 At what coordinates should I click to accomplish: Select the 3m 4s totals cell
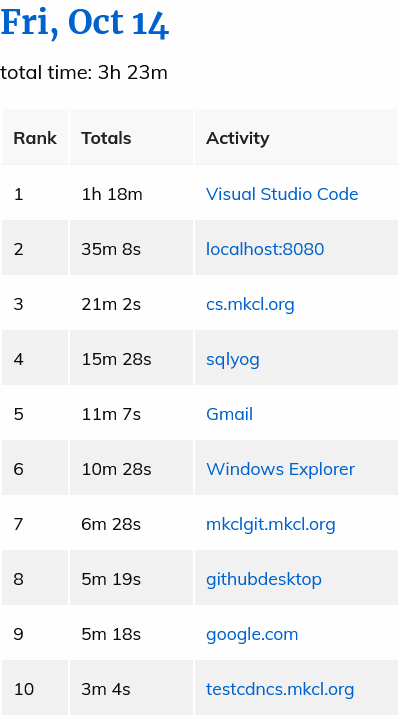point(132,687)
